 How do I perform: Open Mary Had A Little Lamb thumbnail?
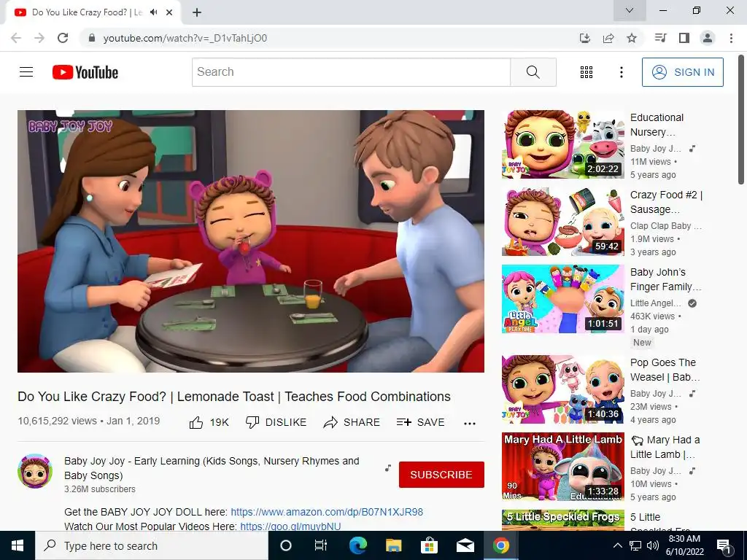pos(562,466)
